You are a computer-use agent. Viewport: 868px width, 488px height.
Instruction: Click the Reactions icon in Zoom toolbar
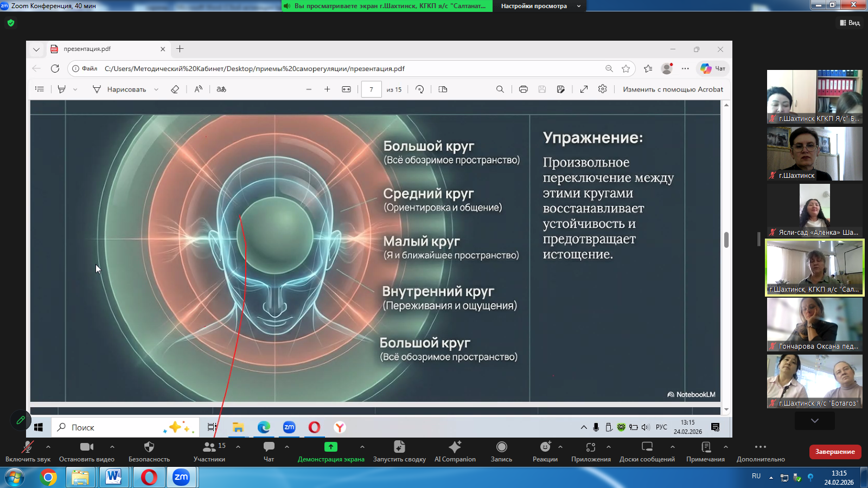[x=545, y=447]
